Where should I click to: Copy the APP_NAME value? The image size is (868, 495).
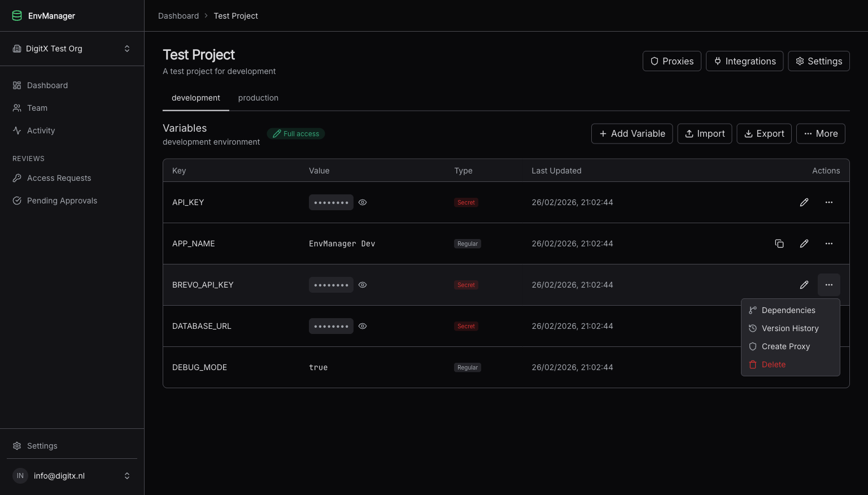(779, 244)
